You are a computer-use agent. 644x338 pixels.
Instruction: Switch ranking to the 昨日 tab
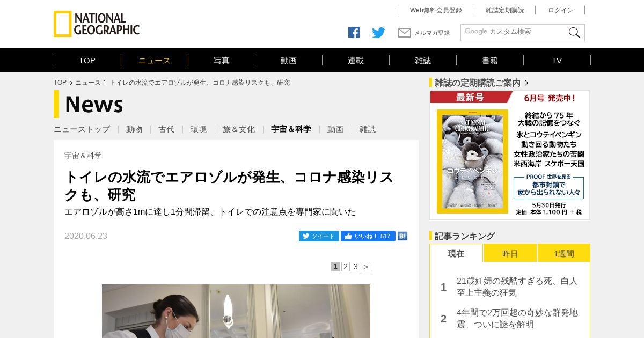510,253
